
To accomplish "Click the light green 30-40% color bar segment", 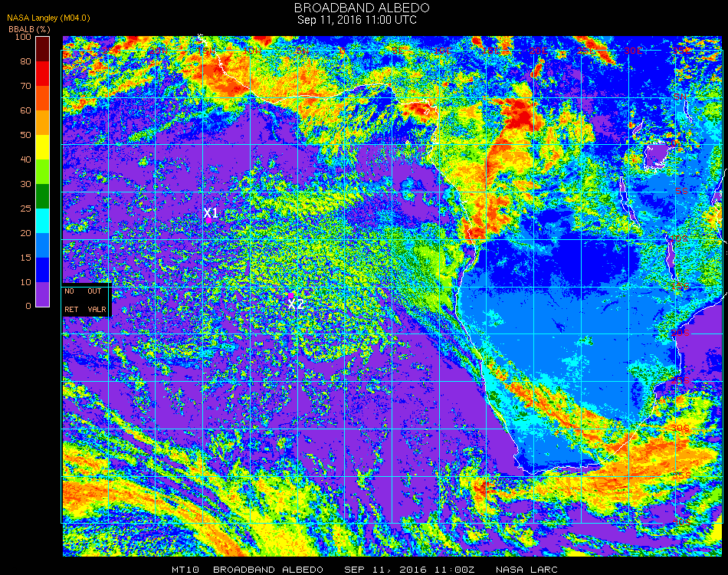I will click(42, 172).
